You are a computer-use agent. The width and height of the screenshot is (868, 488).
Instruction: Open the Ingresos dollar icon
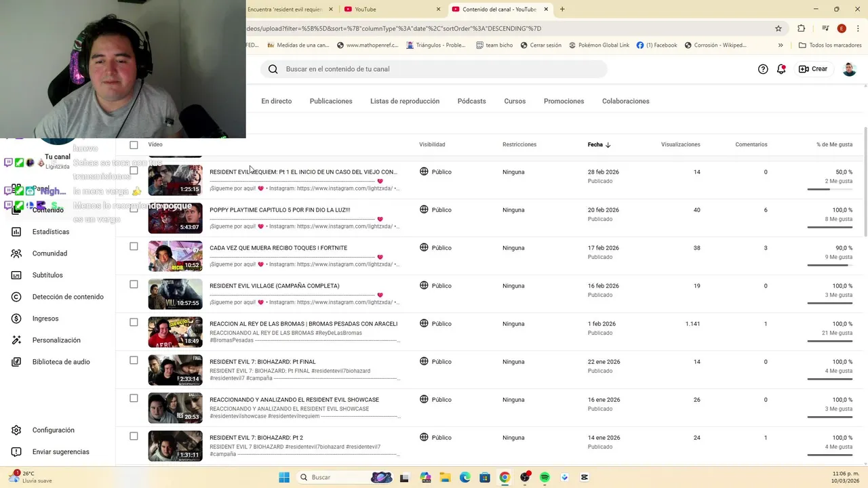16,319
